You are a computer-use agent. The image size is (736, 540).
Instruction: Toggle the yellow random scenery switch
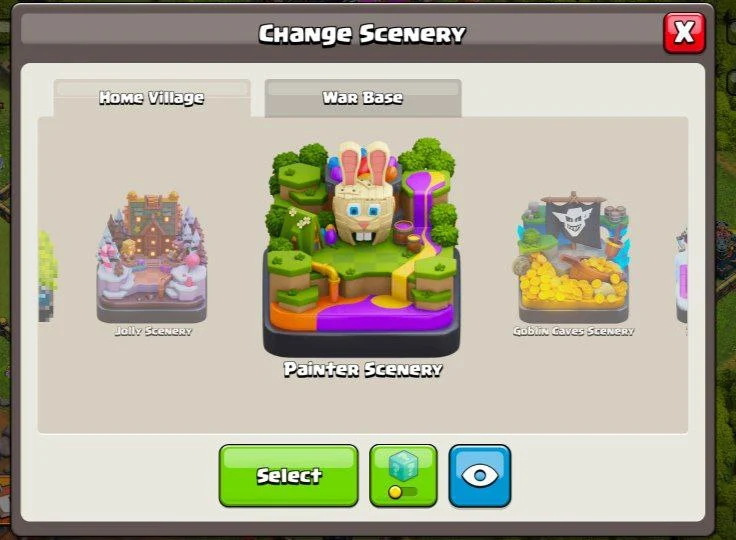tap(403, 492)
